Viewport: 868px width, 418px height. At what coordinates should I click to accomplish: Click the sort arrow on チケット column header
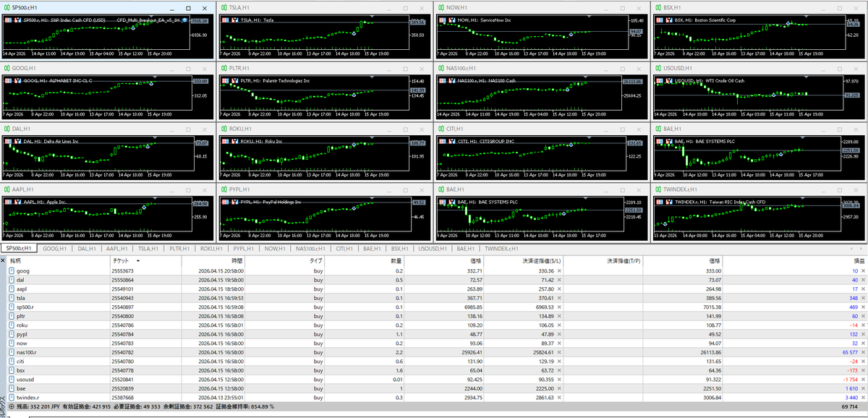(138, 260)
